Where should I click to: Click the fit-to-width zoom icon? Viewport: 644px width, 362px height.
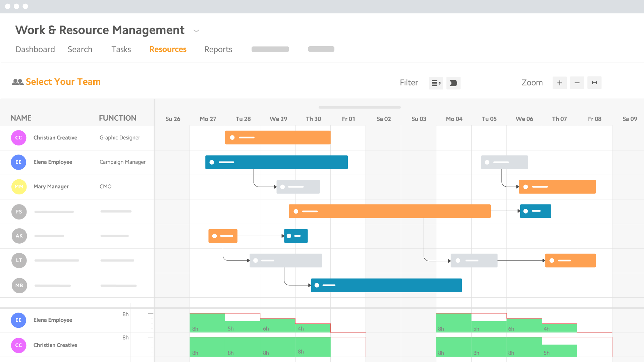click(594, 83)
